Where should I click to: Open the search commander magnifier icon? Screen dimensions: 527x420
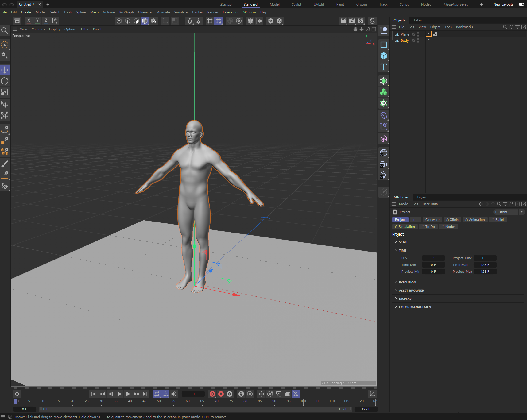[4, 30]
